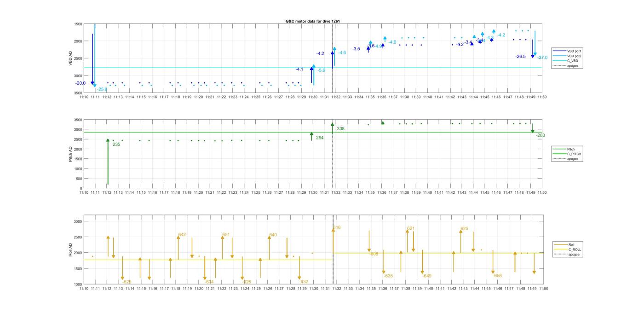Click the -26.5 VBD data label
Viewport: 644px width, 319px height.
[521, 57]
